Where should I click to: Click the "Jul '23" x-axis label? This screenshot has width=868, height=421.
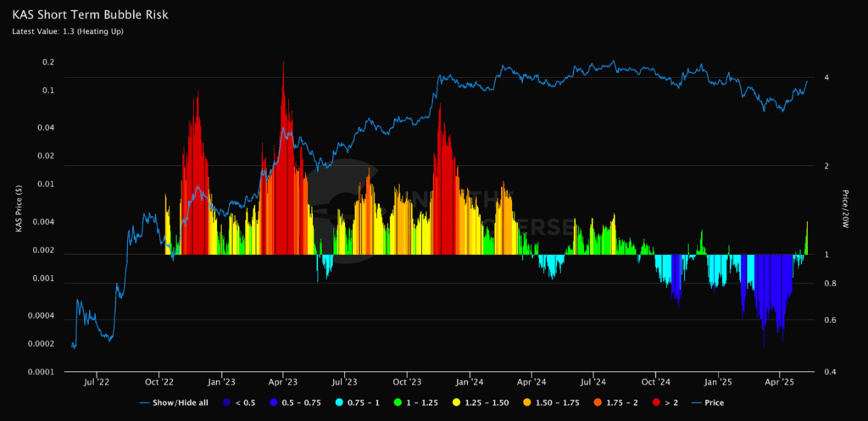pyautogui.click(x=344, y=381)
